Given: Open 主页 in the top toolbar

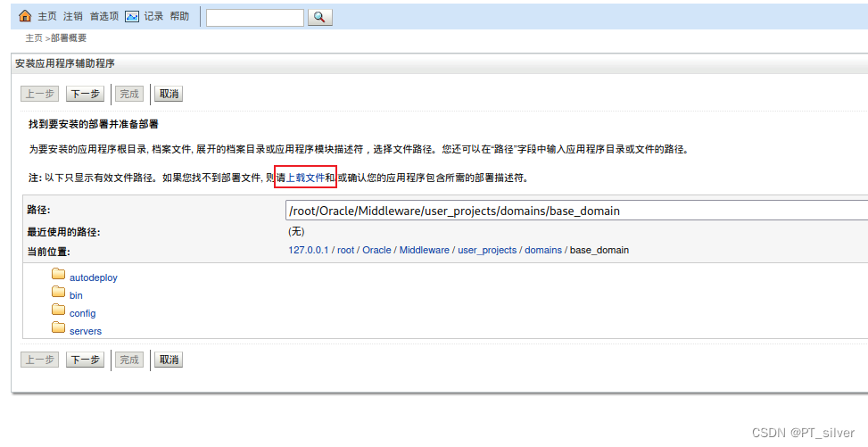Looking at the screenshot, I should click(x=47, y=16).
